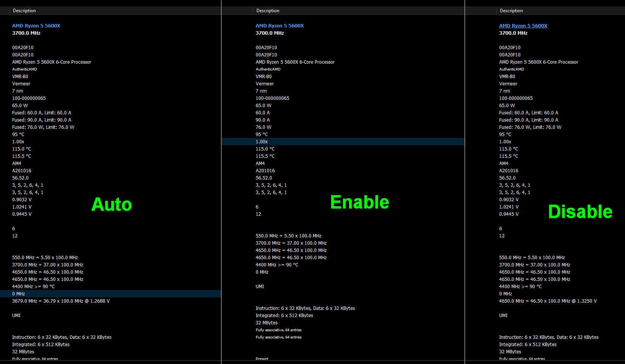The width and height of the screenshot is (625, 364).
Task: Select "VMR-B0" row in Auto panel
Action: tap(20, 77)
